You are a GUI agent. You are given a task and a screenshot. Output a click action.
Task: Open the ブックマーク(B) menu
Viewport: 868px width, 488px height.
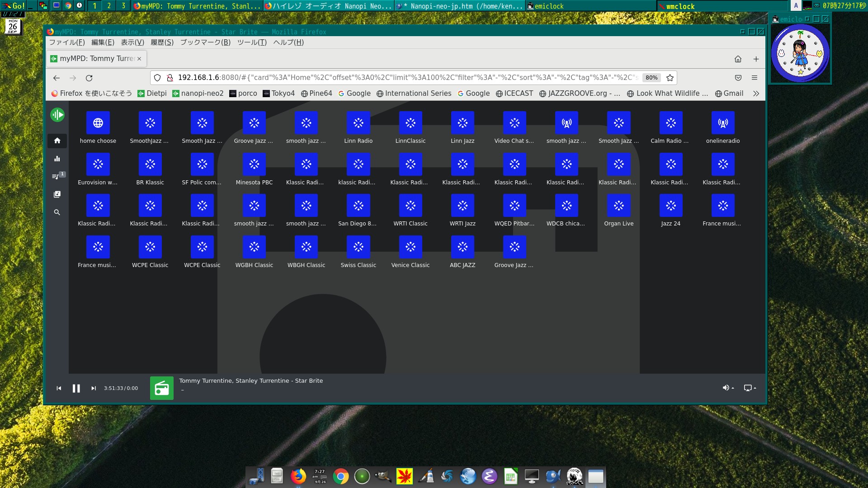[205, 42]
